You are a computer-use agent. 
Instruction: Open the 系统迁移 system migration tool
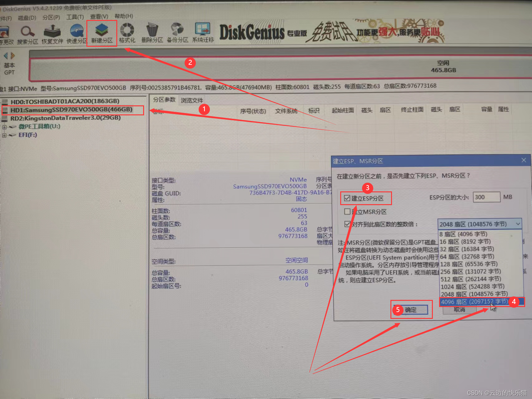pos(203,33)
